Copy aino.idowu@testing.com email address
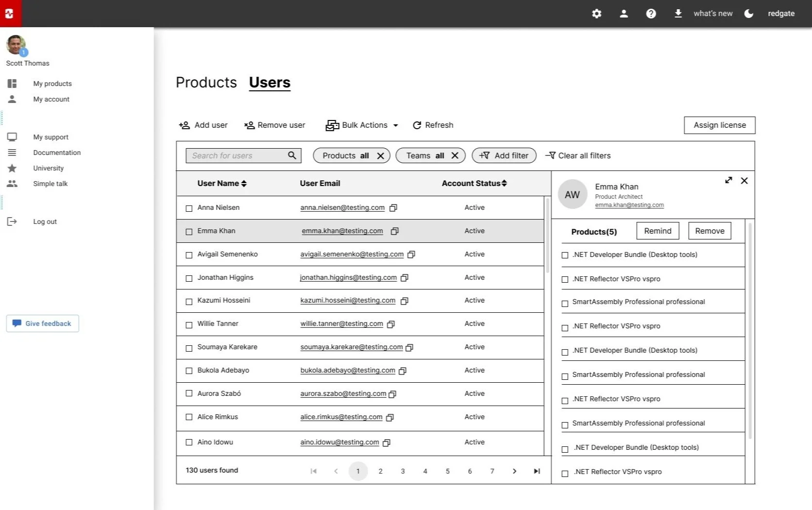 [x=387, y=442]
